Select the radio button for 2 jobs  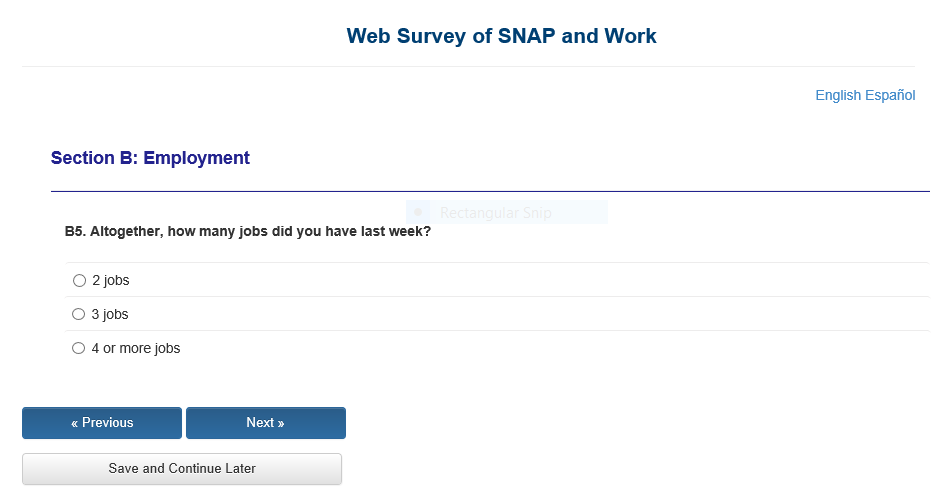80,281
